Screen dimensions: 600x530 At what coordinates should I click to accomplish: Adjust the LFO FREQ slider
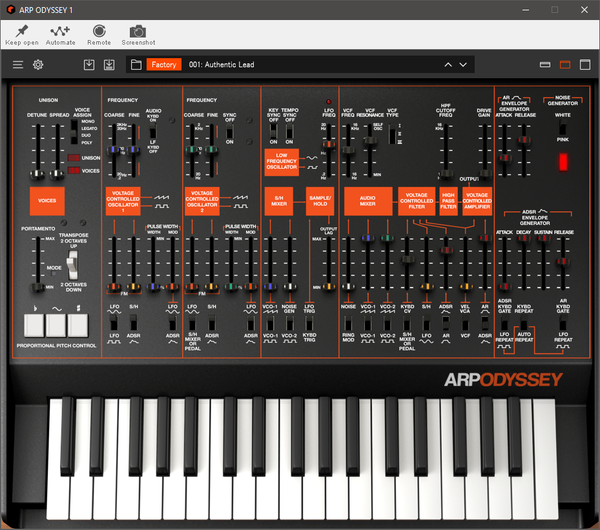coord(328,144)
